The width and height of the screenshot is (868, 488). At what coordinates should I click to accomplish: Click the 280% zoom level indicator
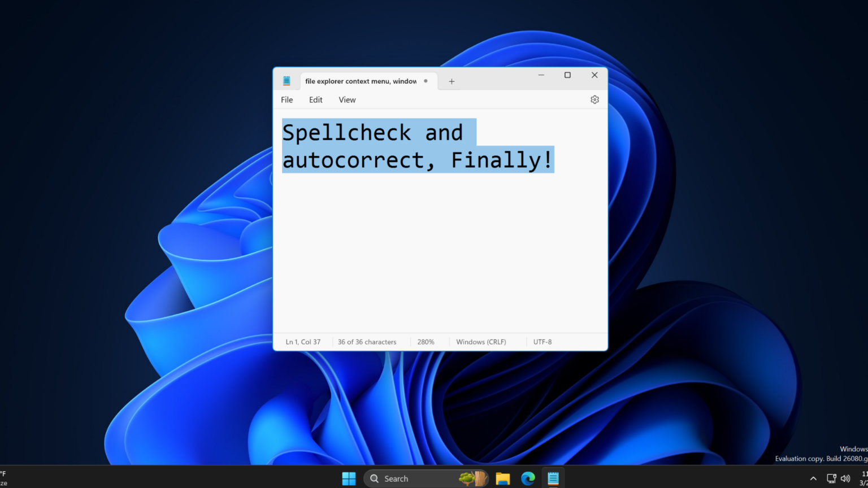[x=426, y=342]
